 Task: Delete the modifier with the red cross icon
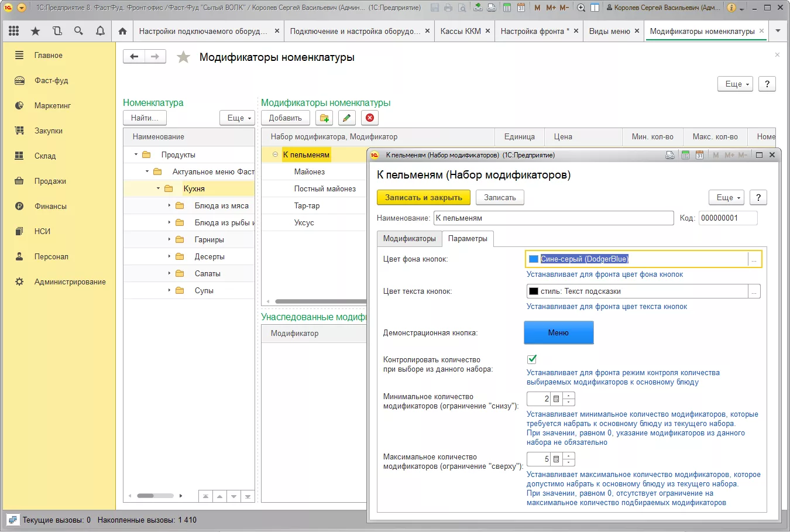pyautogui.click(x=370, y=118)
